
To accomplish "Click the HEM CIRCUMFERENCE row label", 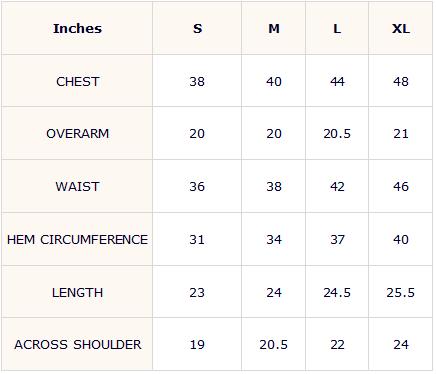I will point(77,239).
